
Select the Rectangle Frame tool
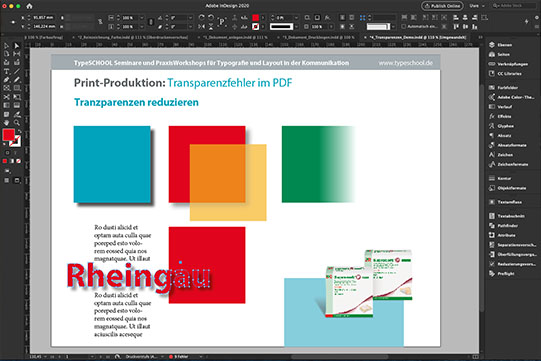coord(7,88)
